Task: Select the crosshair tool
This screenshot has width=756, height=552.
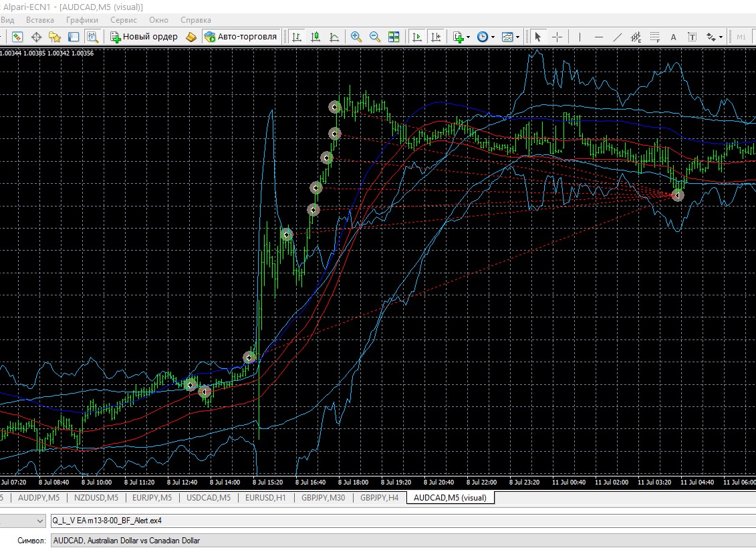Action: (557, 37)
